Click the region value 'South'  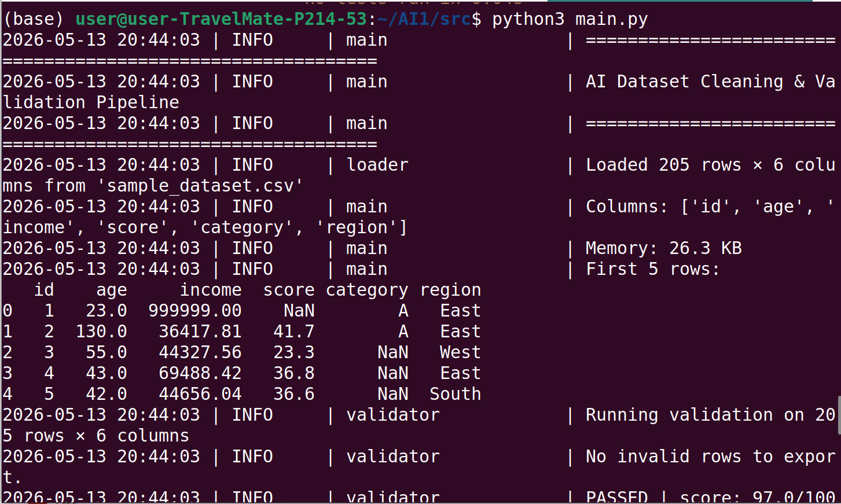click(456, 394)
